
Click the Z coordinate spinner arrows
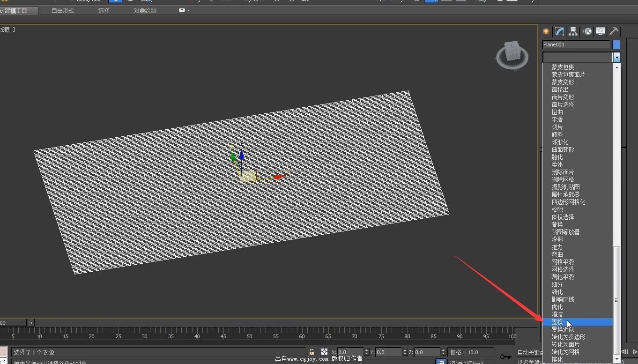pyautogui.click(x=443, y=352)
